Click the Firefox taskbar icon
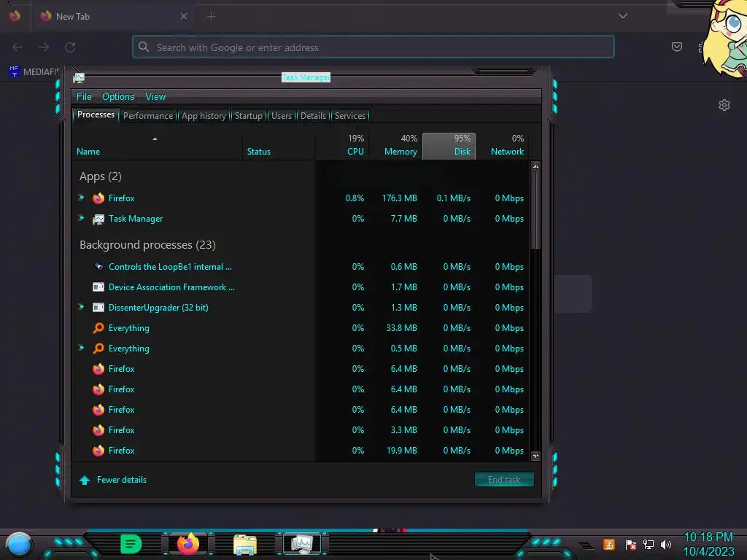Screen dimensions: 747x560 click(x=187, y=543)
